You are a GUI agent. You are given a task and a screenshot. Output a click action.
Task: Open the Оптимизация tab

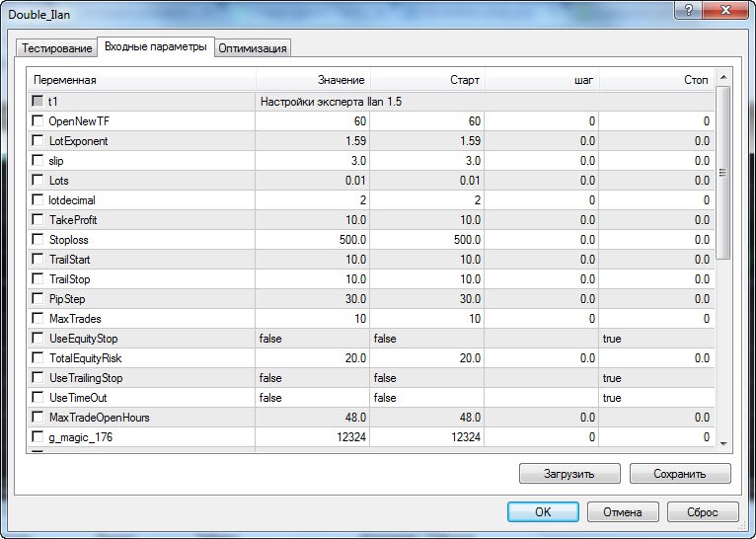tap(253, 48)
